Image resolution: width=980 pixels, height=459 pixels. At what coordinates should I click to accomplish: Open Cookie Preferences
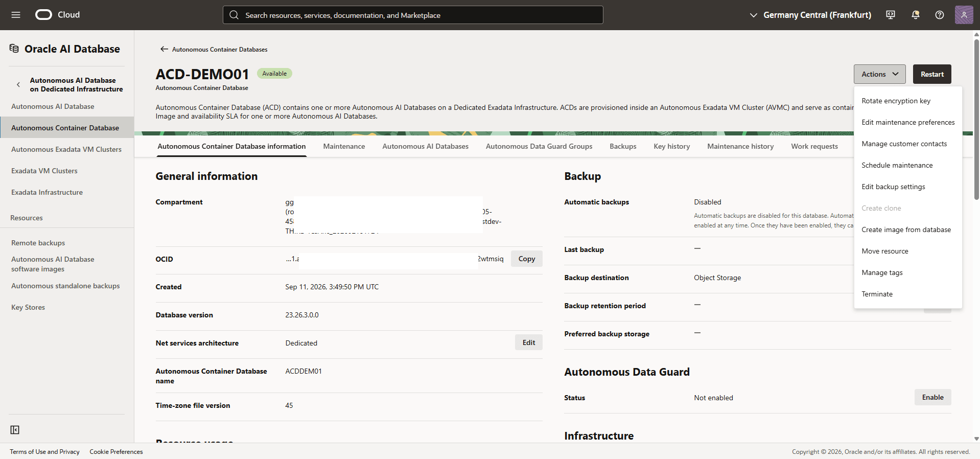tap(116, 452)
